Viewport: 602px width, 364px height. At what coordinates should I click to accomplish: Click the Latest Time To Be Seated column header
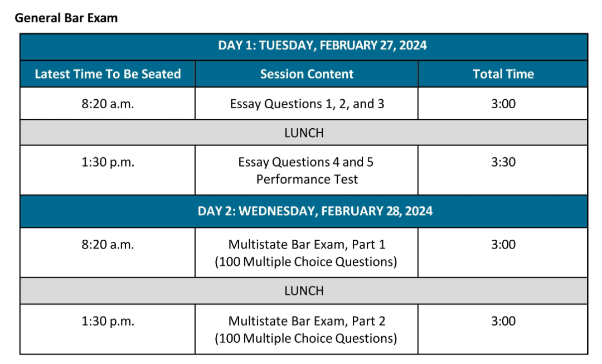coord(108,74)
